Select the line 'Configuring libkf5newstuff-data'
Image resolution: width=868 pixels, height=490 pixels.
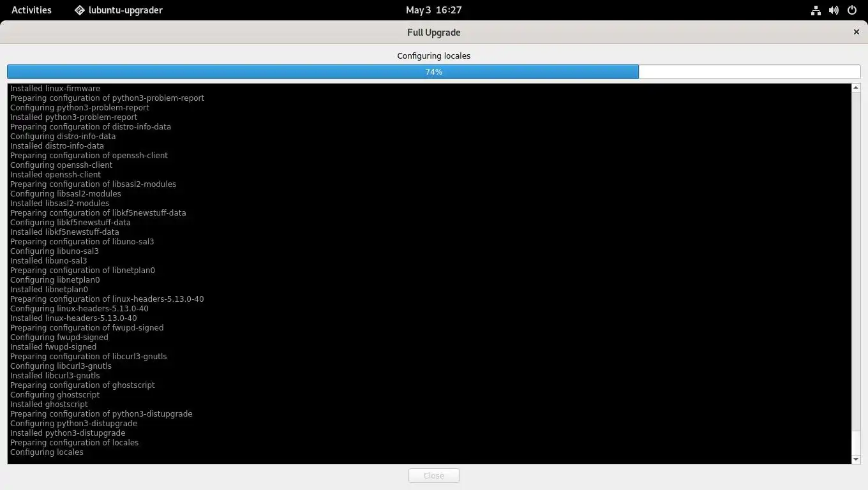pyautogui.click(x=70, y=223)
